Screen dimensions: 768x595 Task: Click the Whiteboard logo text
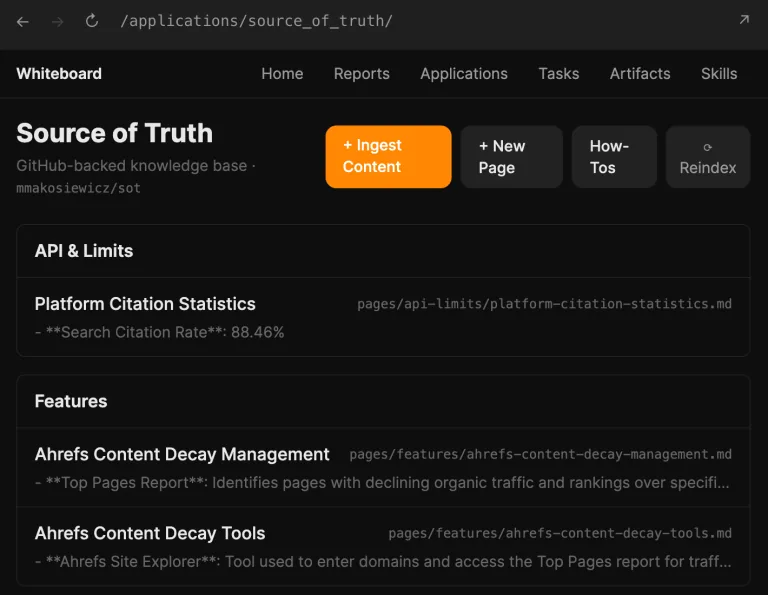tap(59, 73)
